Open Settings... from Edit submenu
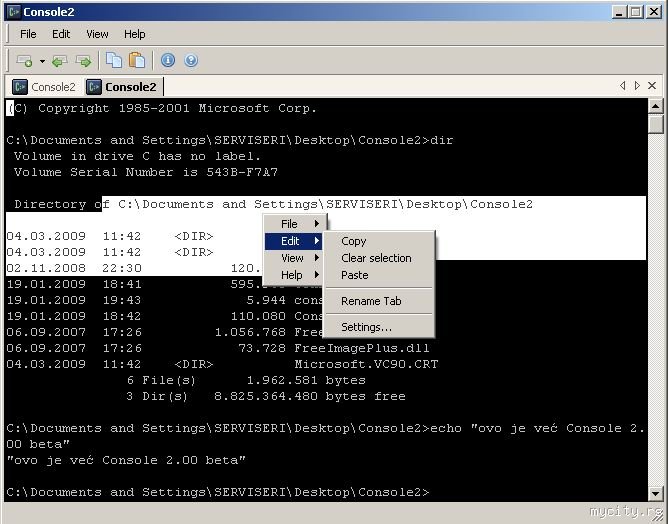668x524 pixels. coord(379,327)
